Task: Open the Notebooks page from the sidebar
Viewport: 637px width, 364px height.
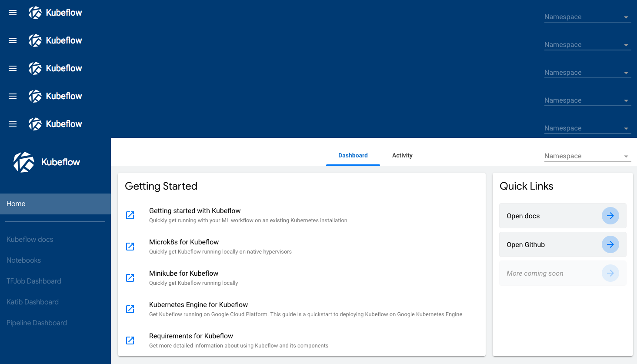Action: tap(23, 260)
